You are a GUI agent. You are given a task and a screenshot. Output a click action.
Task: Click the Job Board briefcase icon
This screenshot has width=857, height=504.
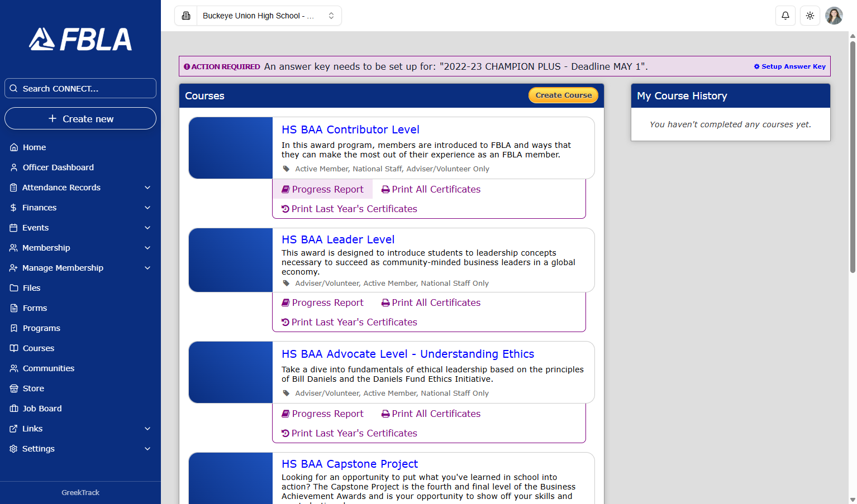(14, 409)
